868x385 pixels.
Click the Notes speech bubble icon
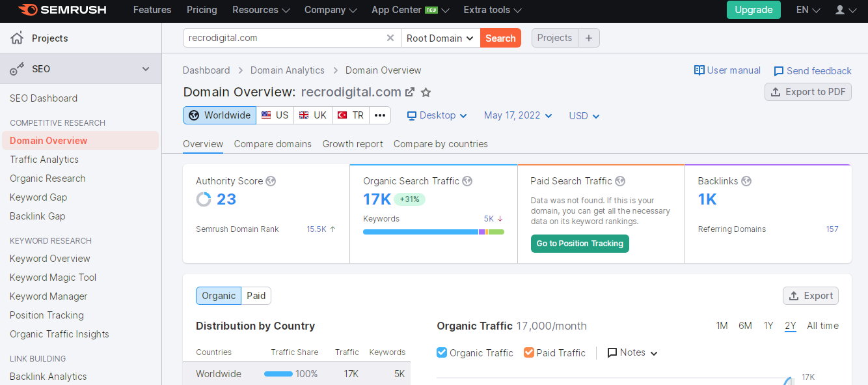[612, 352]
